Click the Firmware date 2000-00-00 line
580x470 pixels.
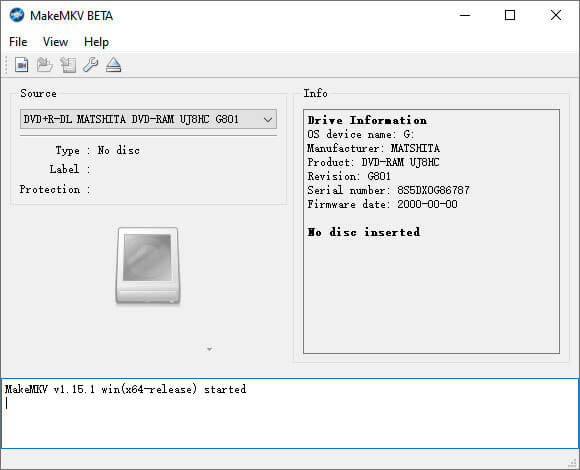[x=382, y=204]
